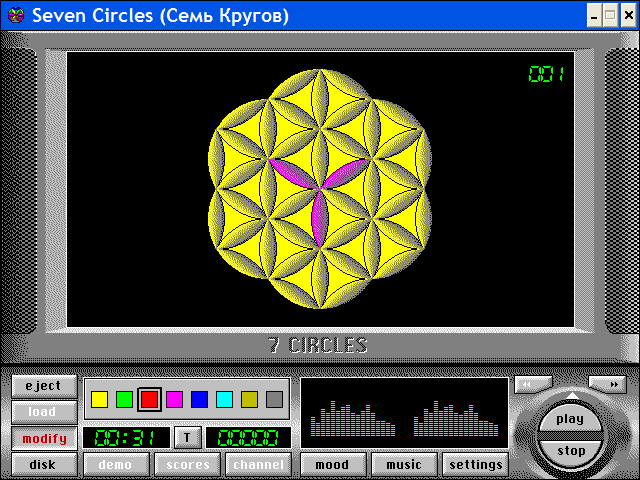Click the cyan audio equalizer display
Viewport: 640px width, 480px height.
(404, 413)
